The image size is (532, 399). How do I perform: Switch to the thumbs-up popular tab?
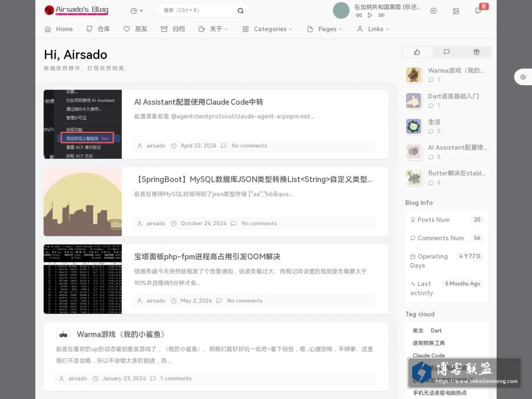coord(417,52)
